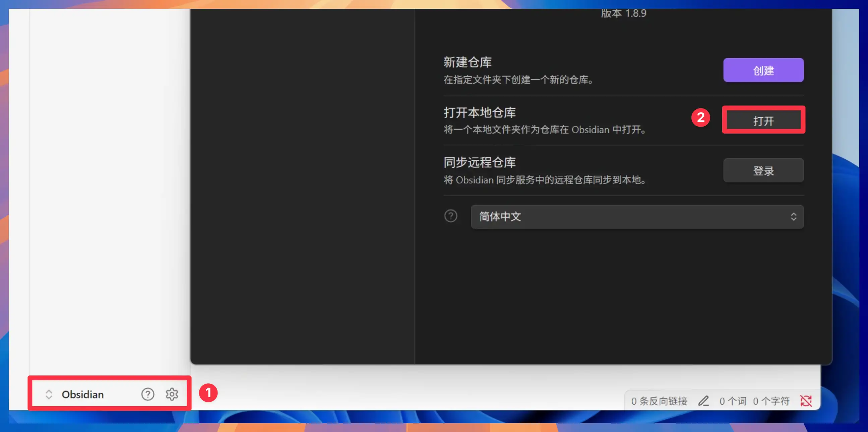Image resolution: width=868 pixels, height=432 pixels.
Task: Open the Obsidian vault switcher
Action: click(75, 394)
